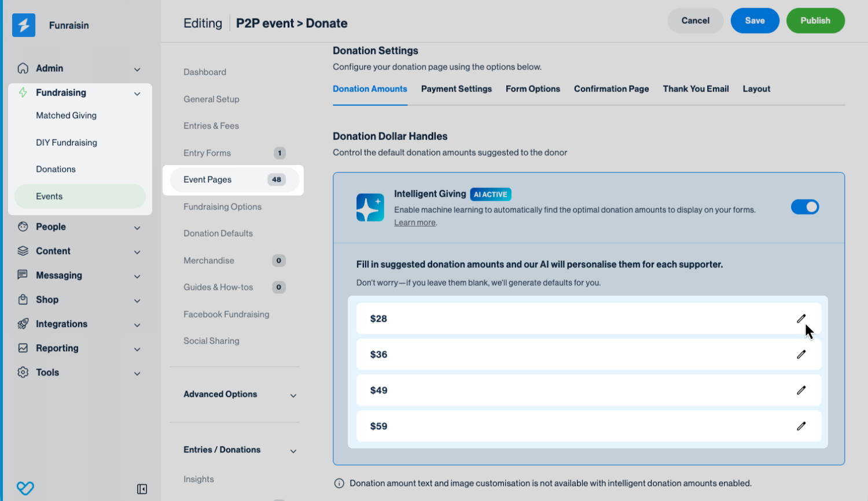Expand the Entries / Donations section
This screenshot has width=868, height=501.
(293, 451)
